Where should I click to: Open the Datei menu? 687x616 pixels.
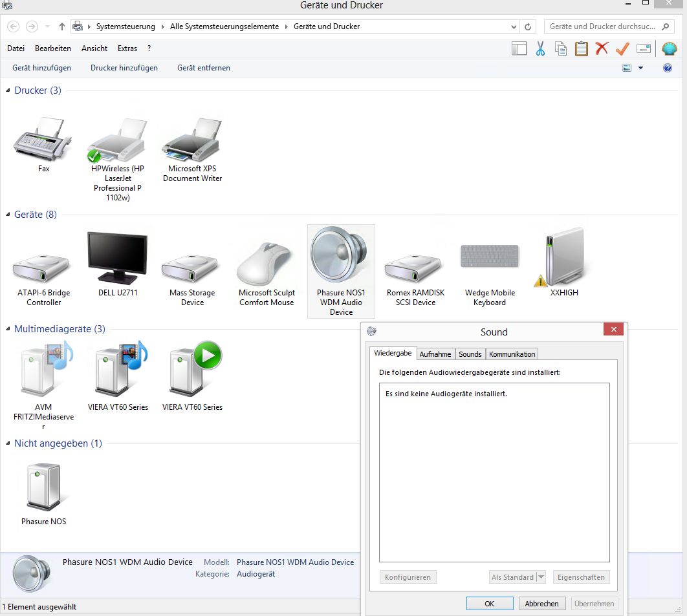coord(16,48)
